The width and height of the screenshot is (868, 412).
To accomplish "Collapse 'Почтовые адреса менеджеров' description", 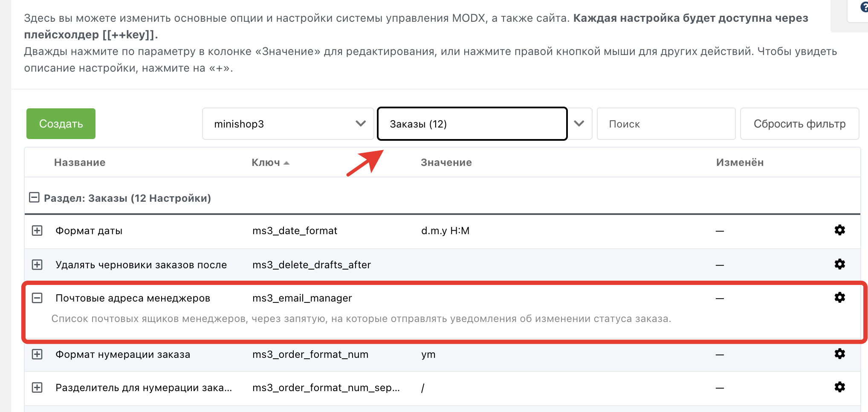I will pos(38,298).
